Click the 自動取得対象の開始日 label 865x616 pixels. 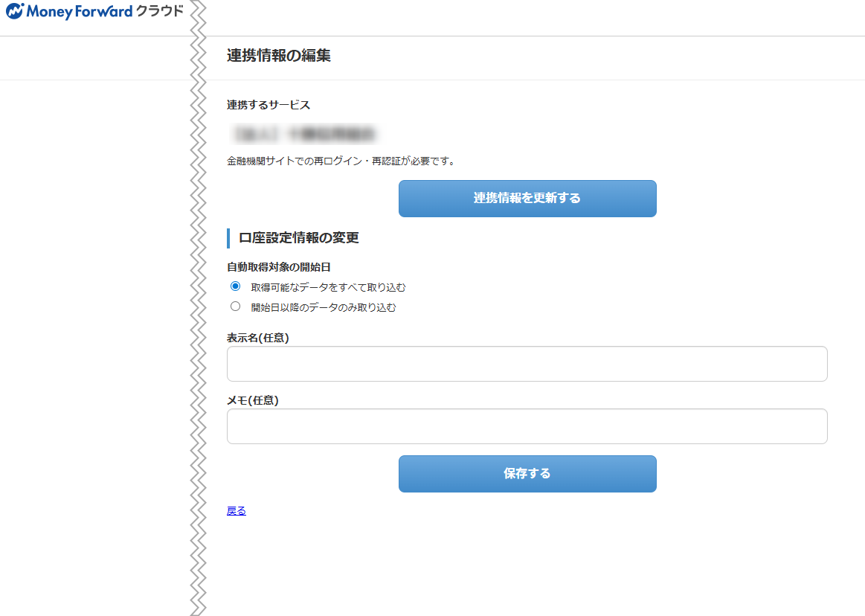pos(278,267)
